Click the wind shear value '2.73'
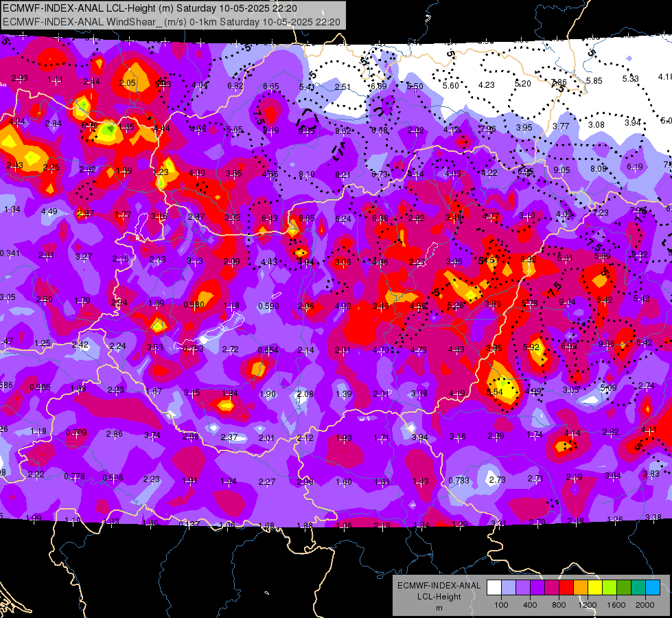This screenshot has width=672, height=618. coord(497,479)
